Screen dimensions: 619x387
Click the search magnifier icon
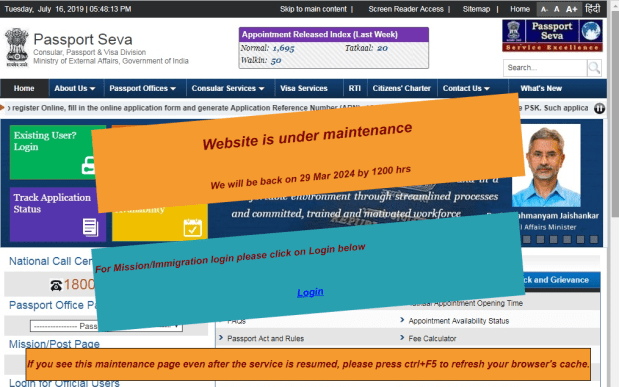(x=594, y=68)
